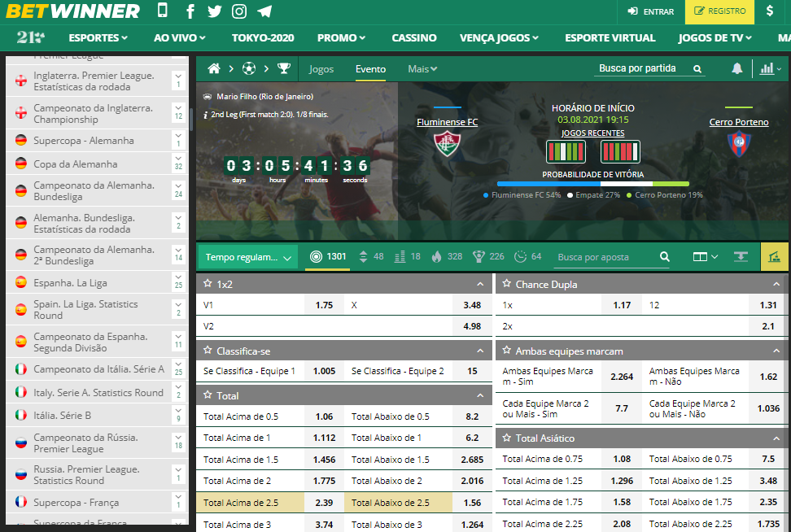
Task: Open the Instagram icon in header
Action: click(x=239, y=11)
